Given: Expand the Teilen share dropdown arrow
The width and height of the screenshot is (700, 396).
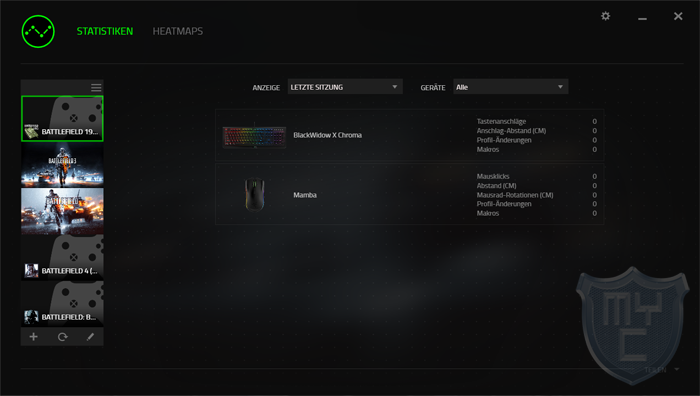Looking at the screenshot, I should click(x=677, y=369).
